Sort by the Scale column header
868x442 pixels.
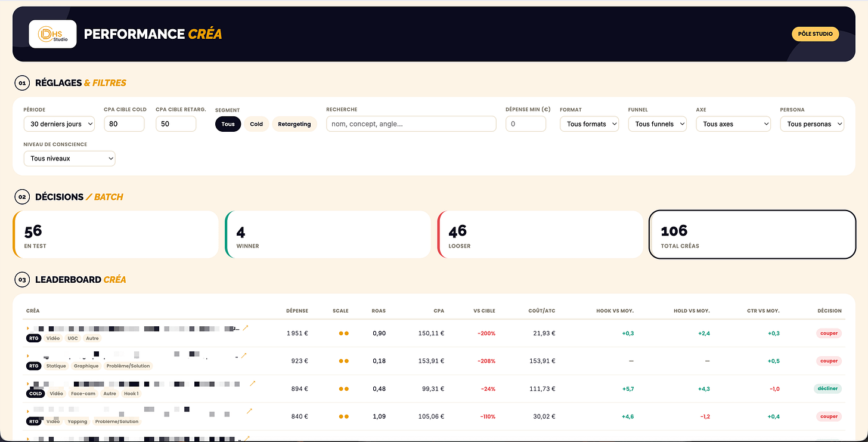point(340,311)
